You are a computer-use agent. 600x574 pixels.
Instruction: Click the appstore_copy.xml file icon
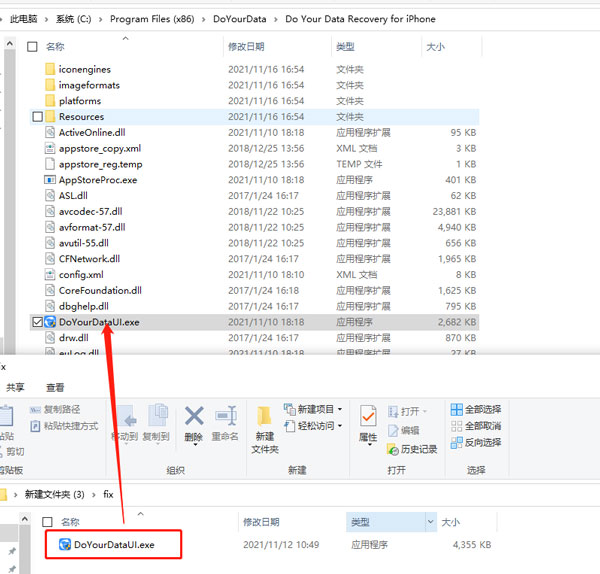pos(50,148)
